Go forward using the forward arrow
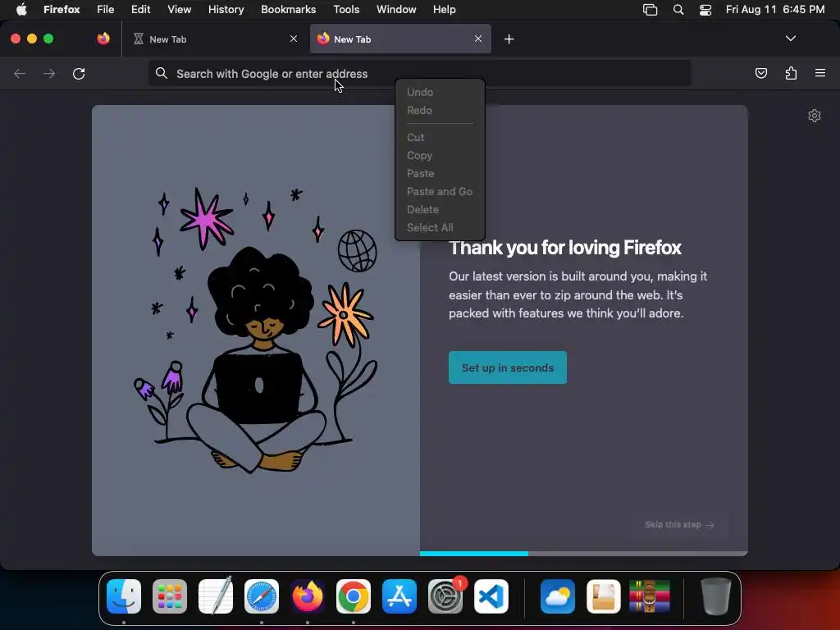The image size is (840, 630). pos(49,73)
